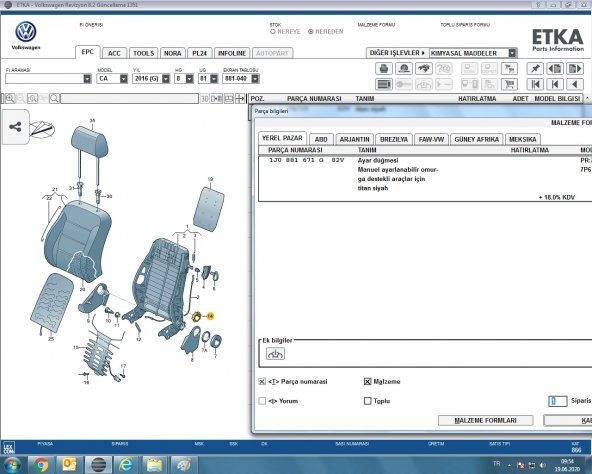Select part number 1J0 881 671 G 82V

click(306, 160)
